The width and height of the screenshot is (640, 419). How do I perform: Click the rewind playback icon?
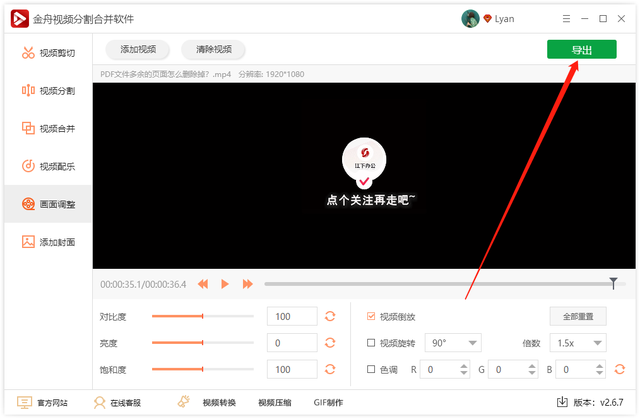pos(203,284)
